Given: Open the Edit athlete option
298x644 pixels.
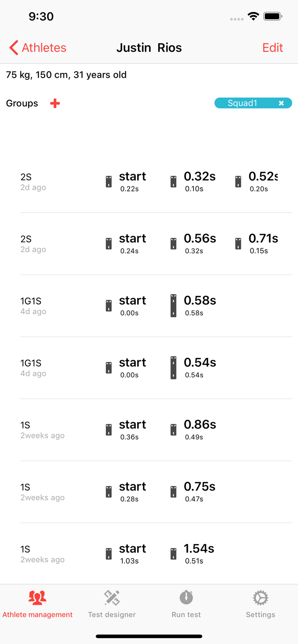Looking at the screenshot, I should tap(273, 48).
